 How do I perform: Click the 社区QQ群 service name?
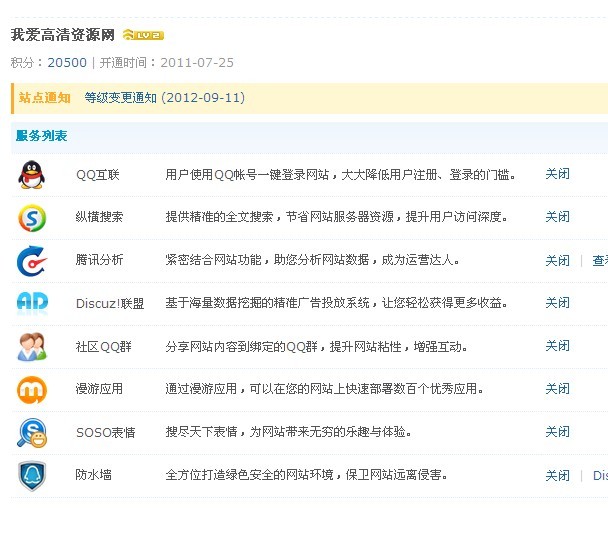coord(104,347)
